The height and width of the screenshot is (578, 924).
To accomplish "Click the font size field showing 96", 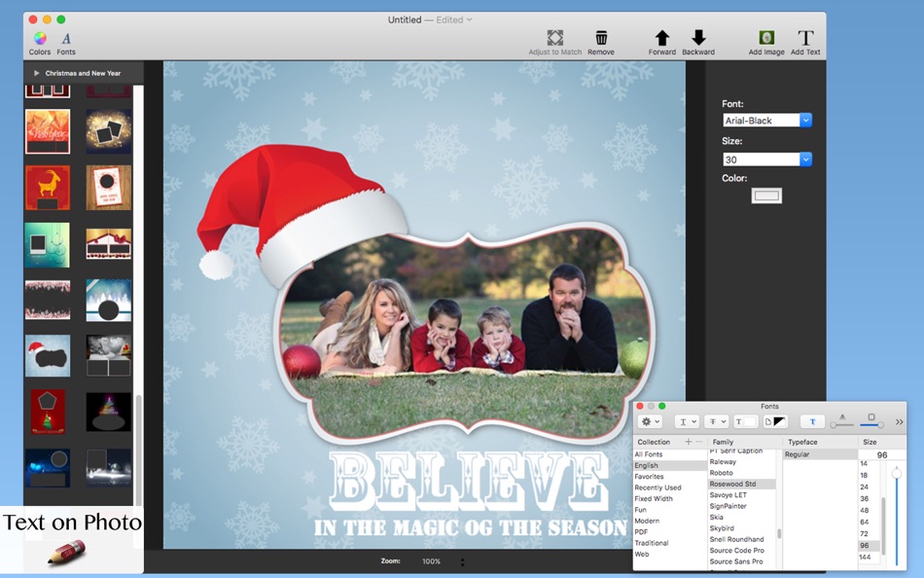I will click(x=881, y=454).
